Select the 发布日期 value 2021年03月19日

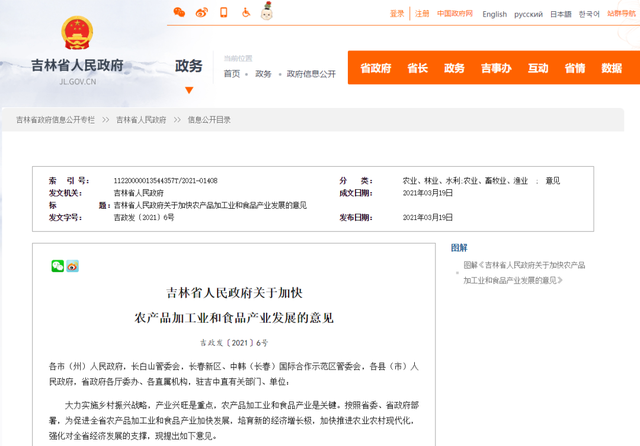428,217
